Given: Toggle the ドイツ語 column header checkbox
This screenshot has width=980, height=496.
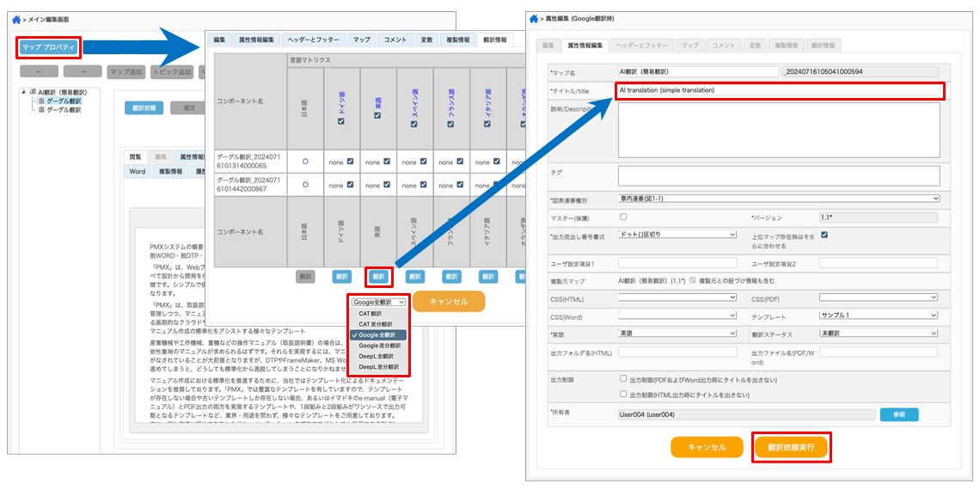Looking at the screenshot, I should (340, 122).
